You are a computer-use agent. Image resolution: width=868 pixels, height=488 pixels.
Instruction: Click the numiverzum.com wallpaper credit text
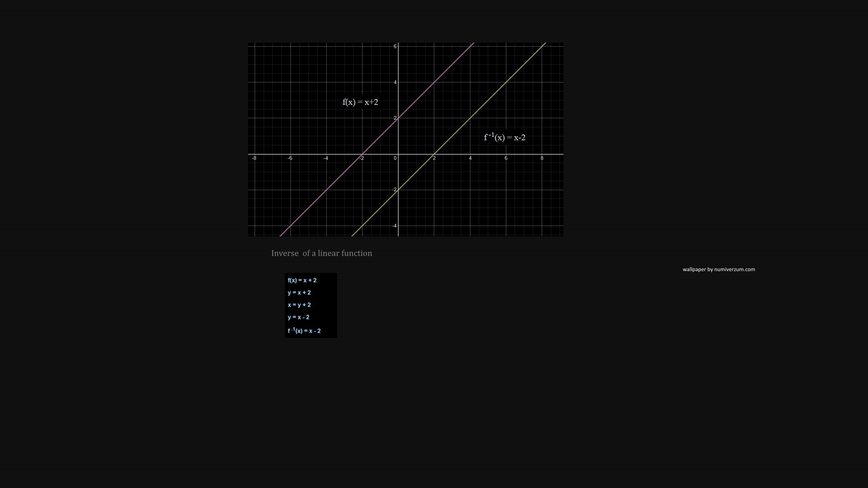[x=719, y=269]
